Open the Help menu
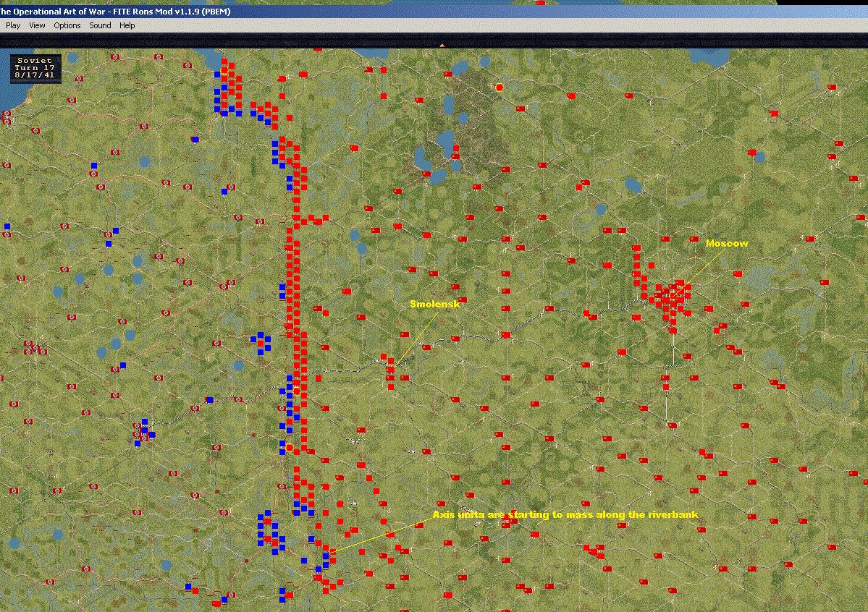868x612 pixels. tap(127, 25)
